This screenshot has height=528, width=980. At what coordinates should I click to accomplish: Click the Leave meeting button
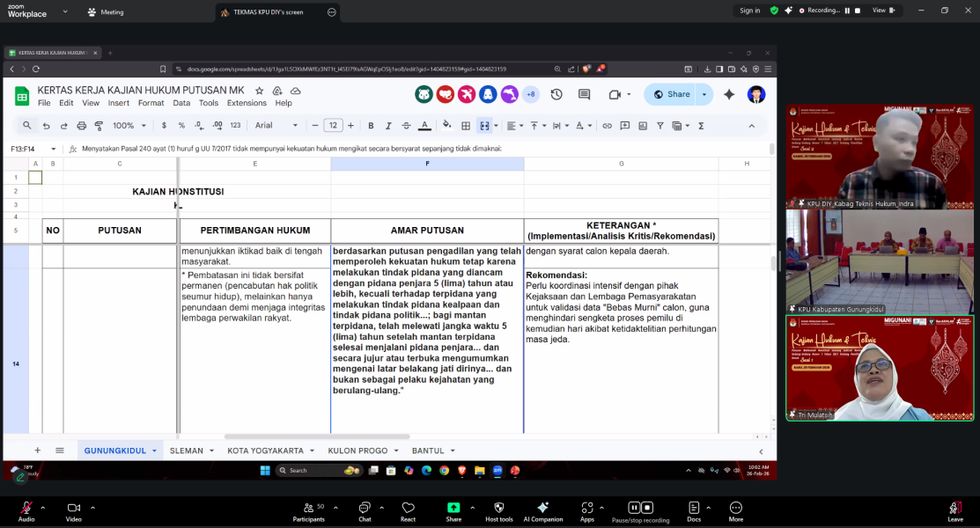click(954, 510)
